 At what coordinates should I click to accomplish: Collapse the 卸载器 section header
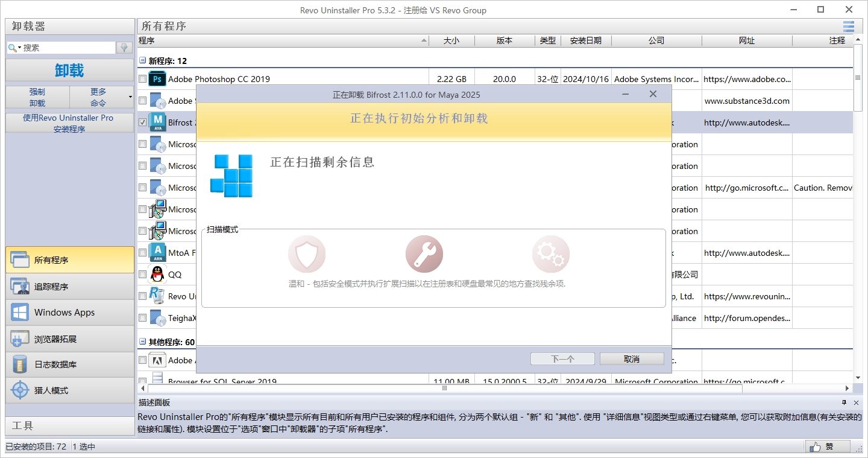(x=69, y=27)
